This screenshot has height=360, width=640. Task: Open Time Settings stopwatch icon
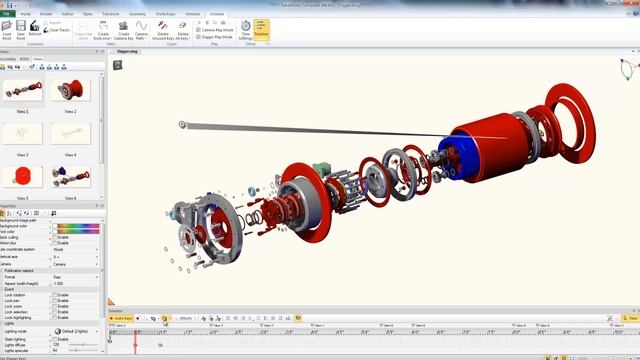245,26
